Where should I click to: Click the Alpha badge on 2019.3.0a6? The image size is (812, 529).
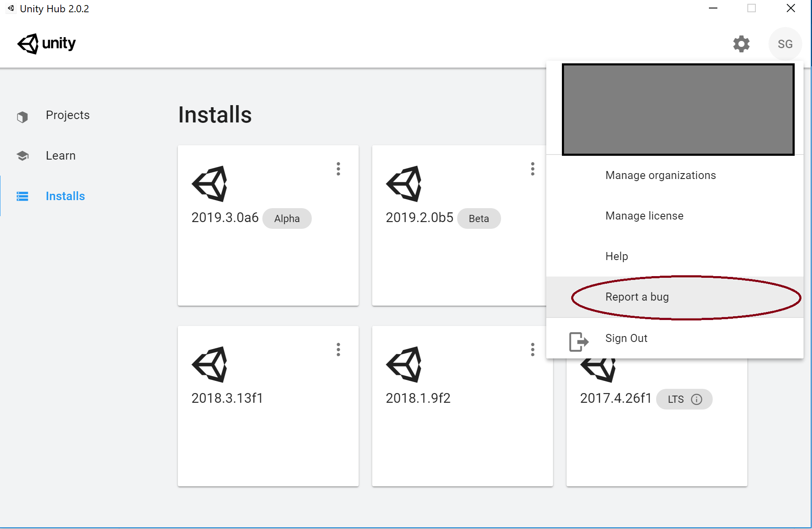tap(287, 219)
